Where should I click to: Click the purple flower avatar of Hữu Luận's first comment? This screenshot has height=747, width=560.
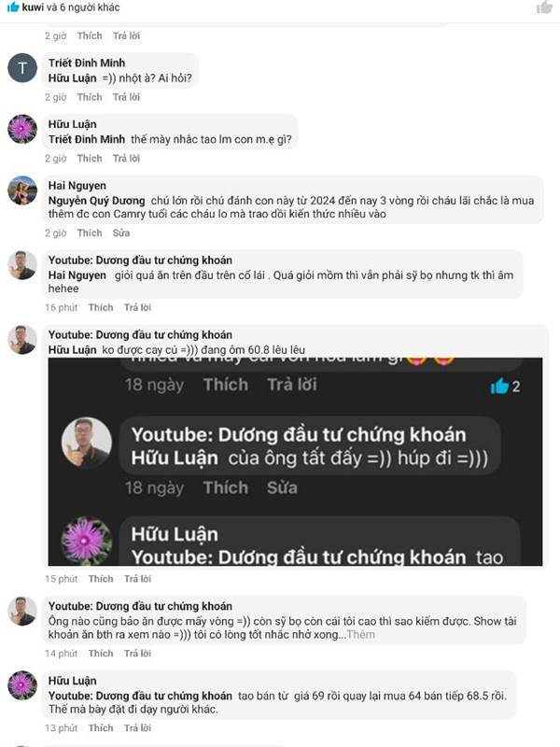coord(22,129)
